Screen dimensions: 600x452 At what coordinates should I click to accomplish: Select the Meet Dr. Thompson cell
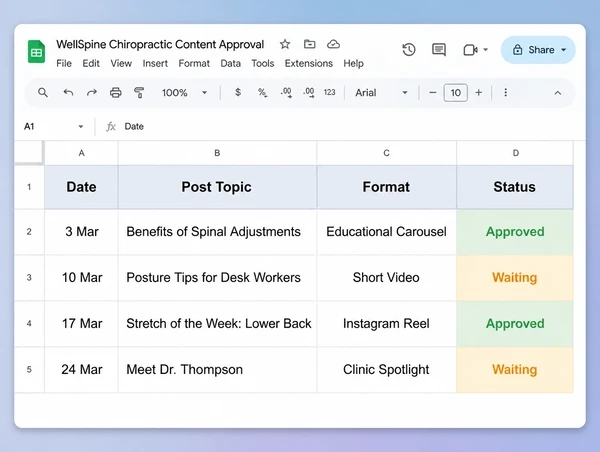[217, 370]
